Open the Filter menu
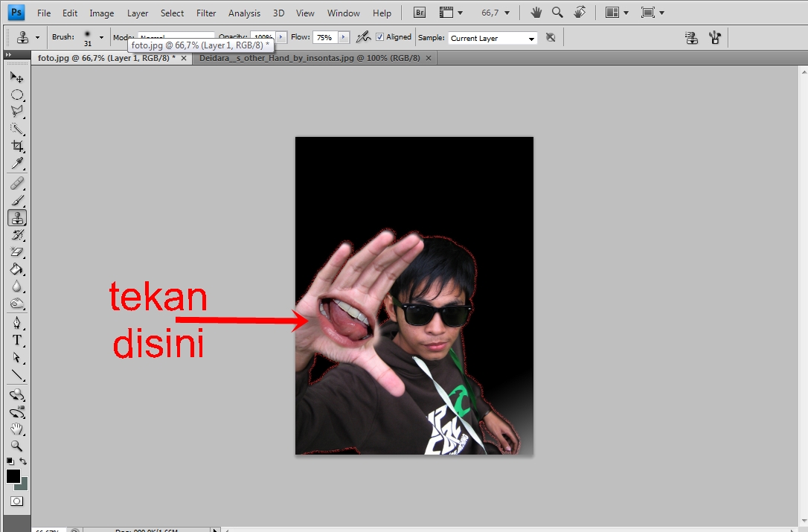808x532 pixels. 206,13
